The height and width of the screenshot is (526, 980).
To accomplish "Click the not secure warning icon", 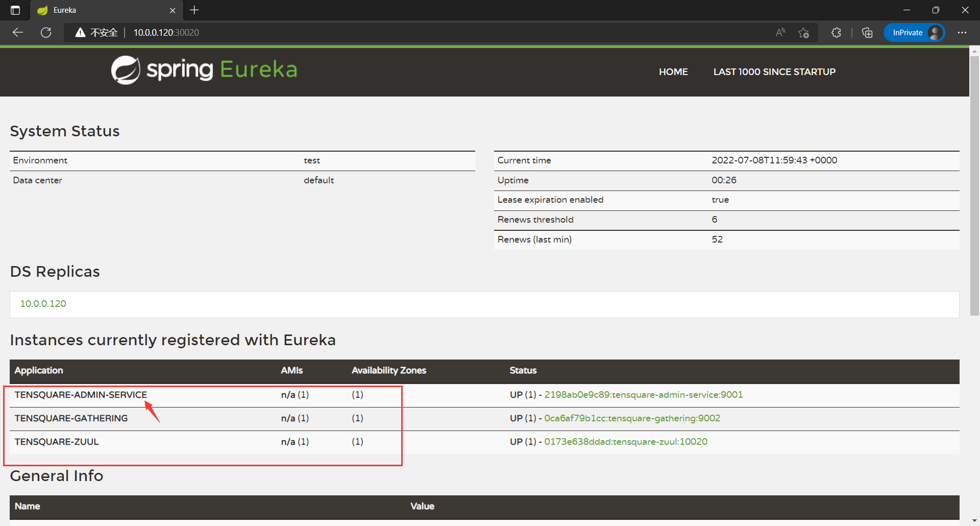I will click(x=80, y=33).
